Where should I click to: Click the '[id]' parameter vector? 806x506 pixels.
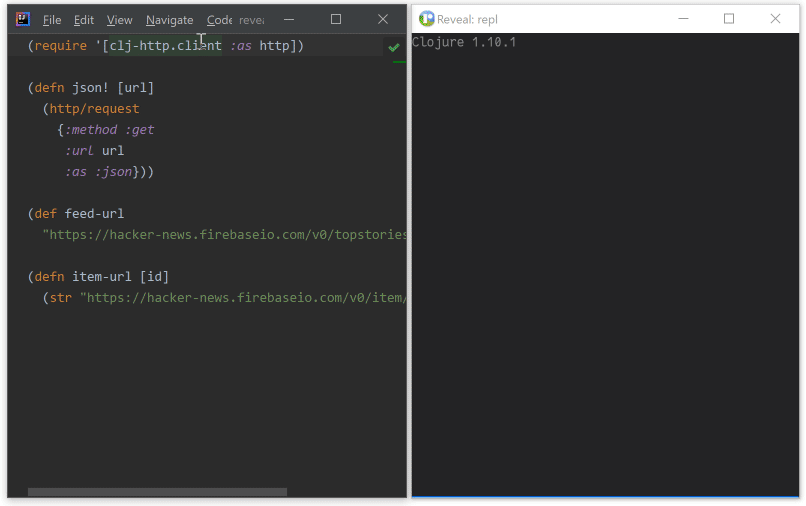tap(154, 277)
